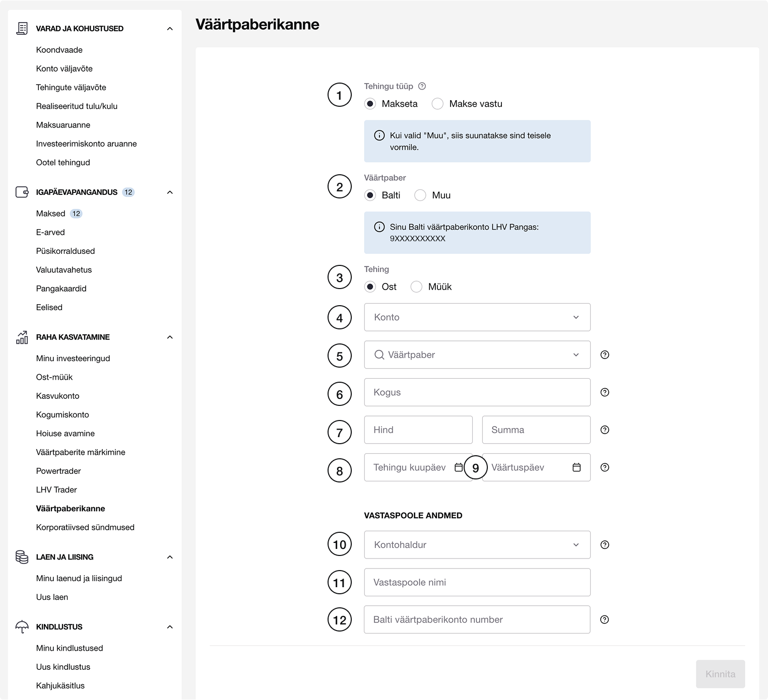Click help icon beside Balti väärtpaberikonto number
The image size is (768, 700).
click(x=605, y=619)
